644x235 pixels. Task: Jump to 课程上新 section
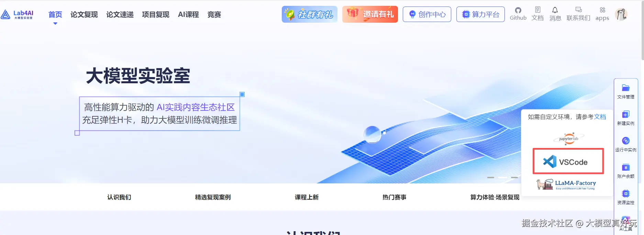coord(307,197)
